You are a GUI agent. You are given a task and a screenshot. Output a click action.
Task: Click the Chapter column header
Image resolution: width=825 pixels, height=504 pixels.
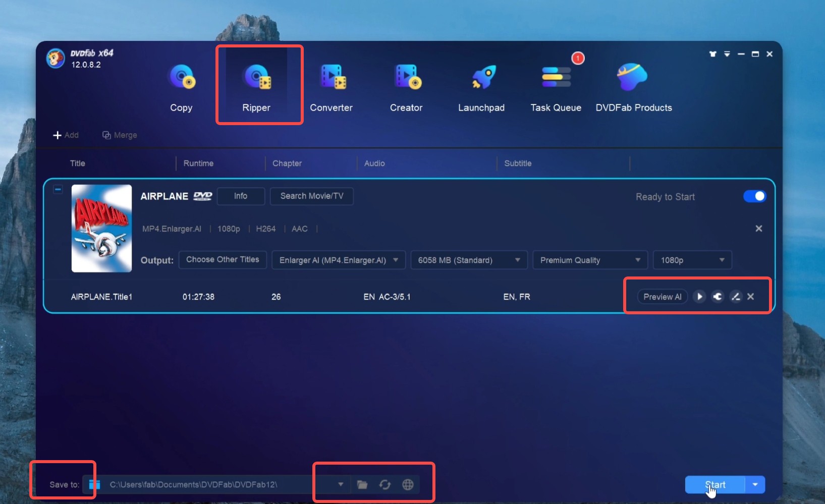(287, 163)
